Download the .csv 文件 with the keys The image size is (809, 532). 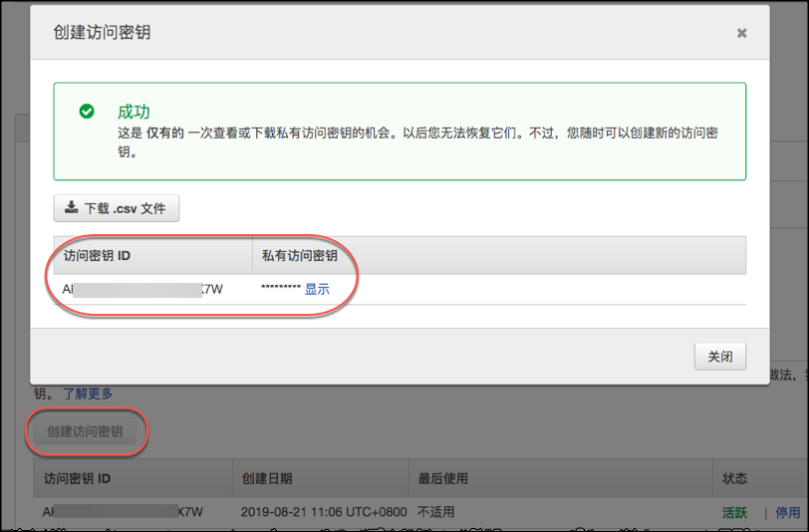pyautogui.click(x=117, y=208)
